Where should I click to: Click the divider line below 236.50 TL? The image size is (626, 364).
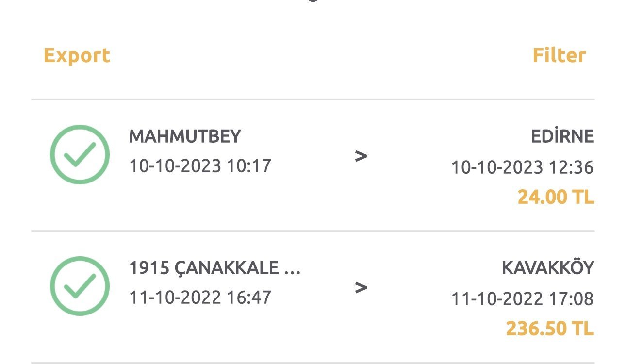pos(313,362)
